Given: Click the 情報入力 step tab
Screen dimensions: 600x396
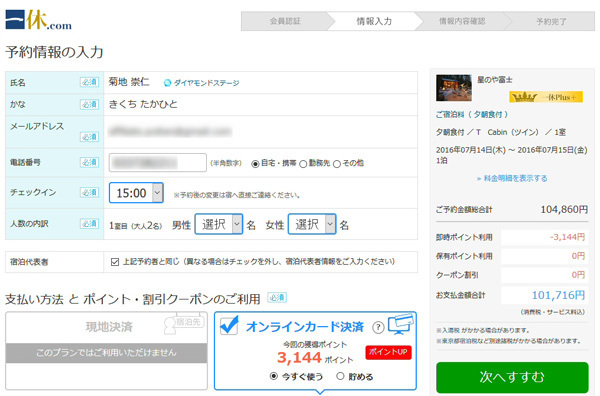Looking at the screenshot, I should click(x=374, y=21).
